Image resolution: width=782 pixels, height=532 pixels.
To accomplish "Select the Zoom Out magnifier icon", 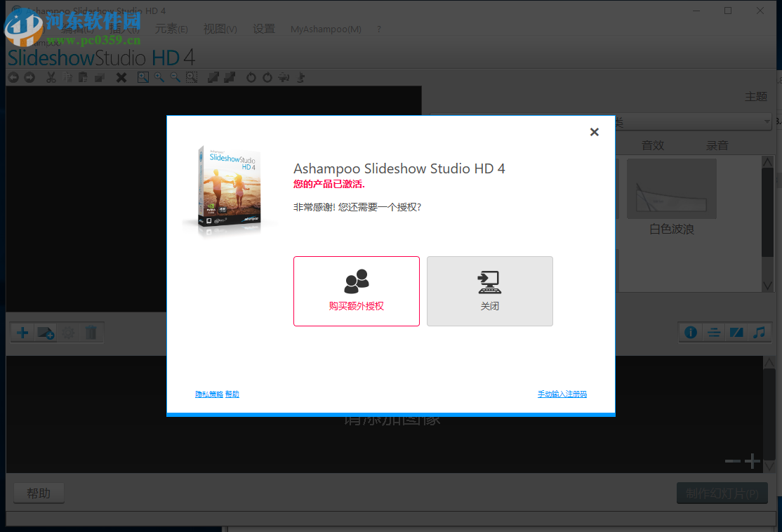I will pos(175,77).
